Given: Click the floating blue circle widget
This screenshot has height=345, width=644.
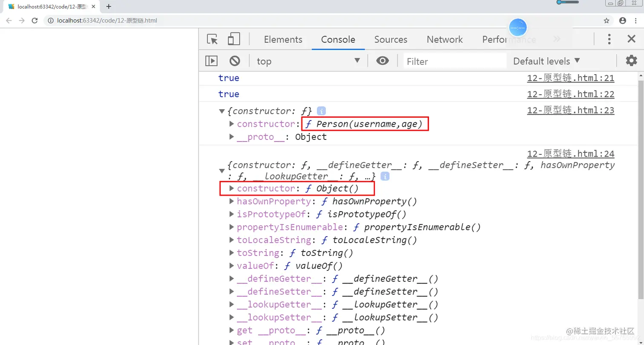Looking at the screenshot, I should click(518, 28).
